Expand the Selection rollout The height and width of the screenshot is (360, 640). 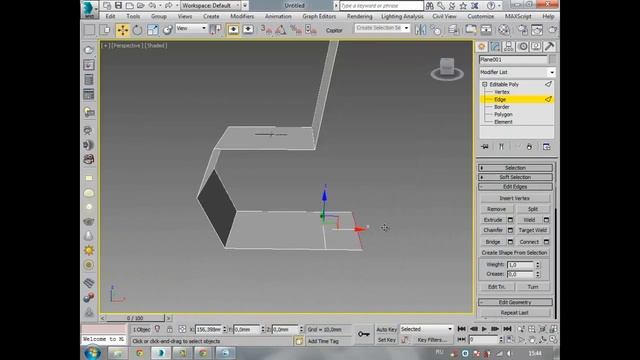(516, 168)
